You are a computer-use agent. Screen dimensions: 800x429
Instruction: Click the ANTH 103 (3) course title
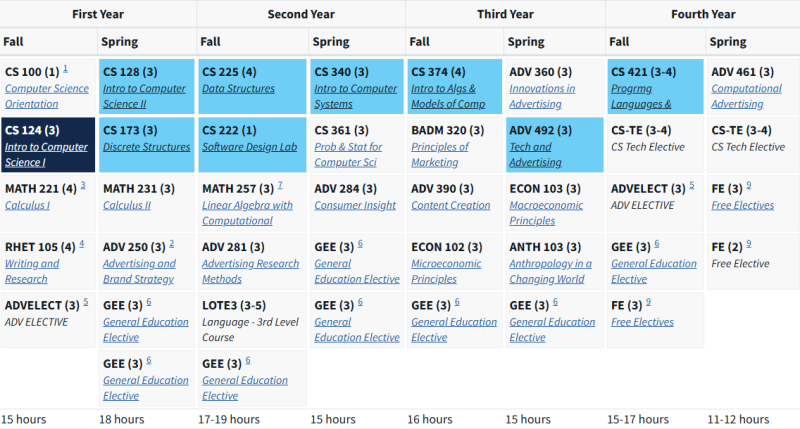545,247
